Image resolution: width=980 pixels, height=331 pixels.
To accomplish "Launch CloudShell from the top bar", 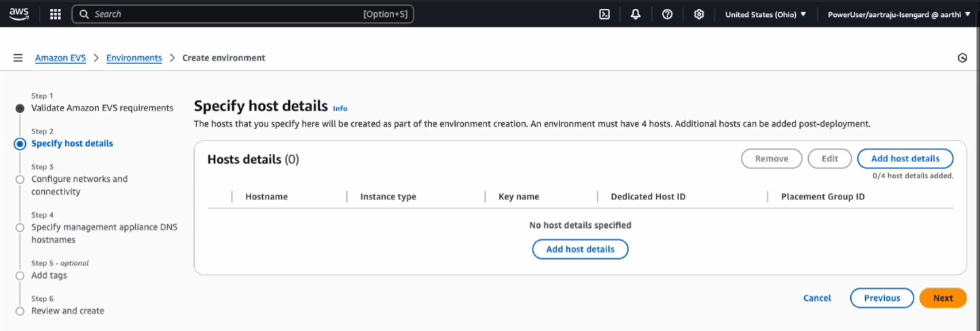I will point(604,14).
